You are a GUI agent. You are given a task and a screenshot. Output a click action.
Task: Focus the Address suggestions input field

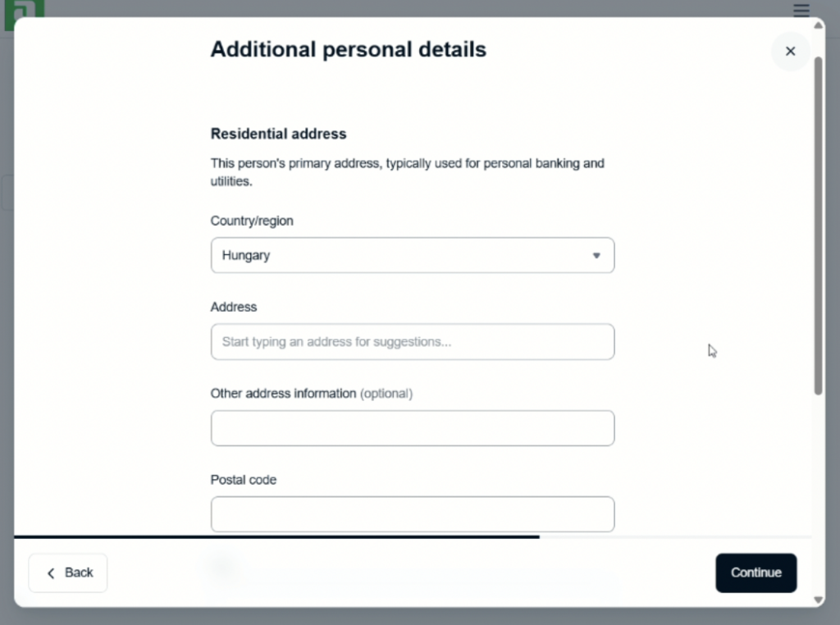(x=412, y=342)
